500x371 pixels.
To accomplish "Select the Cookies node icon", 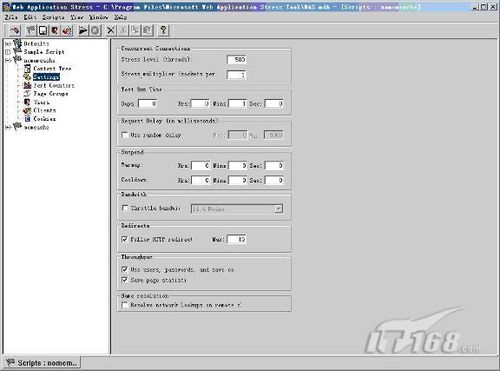I will 27,119.
